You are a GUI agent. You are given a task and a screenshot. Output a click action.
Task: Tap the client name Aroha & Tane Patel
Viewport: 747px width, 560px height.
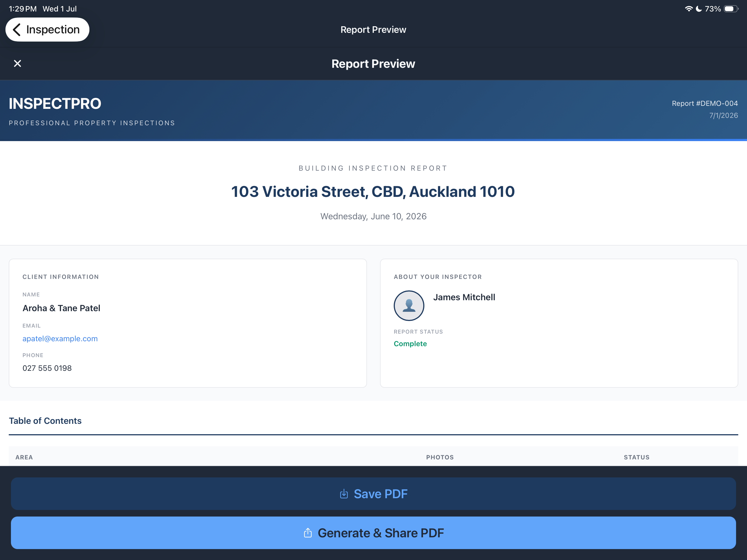62,308
